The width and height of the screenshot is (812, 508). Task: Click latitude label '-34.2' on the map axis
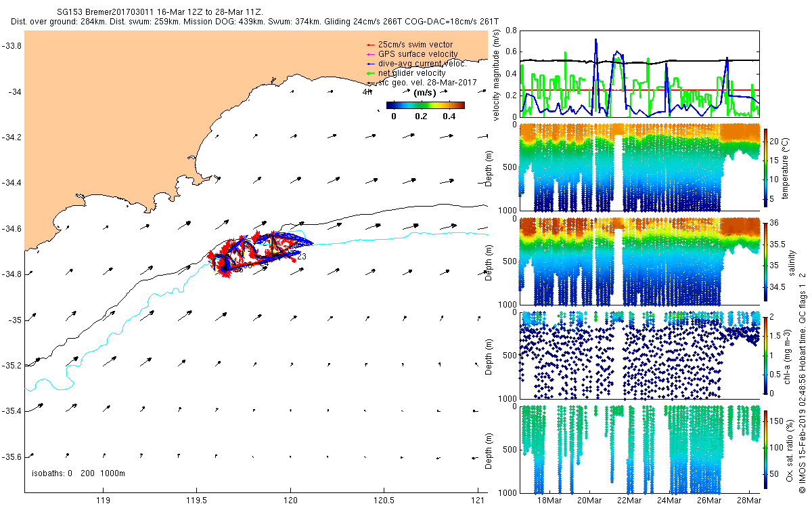pos(12,137)
